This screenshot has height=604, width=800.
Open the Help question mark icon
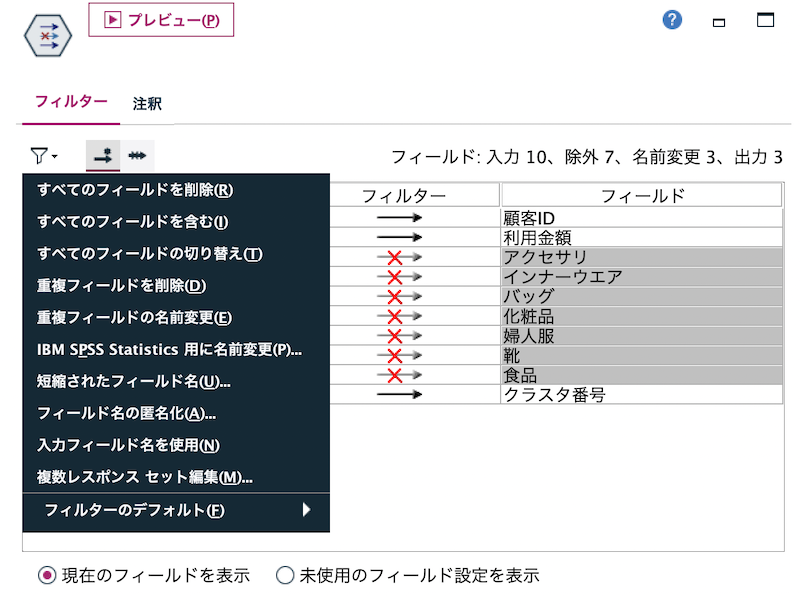pos(671,19)
